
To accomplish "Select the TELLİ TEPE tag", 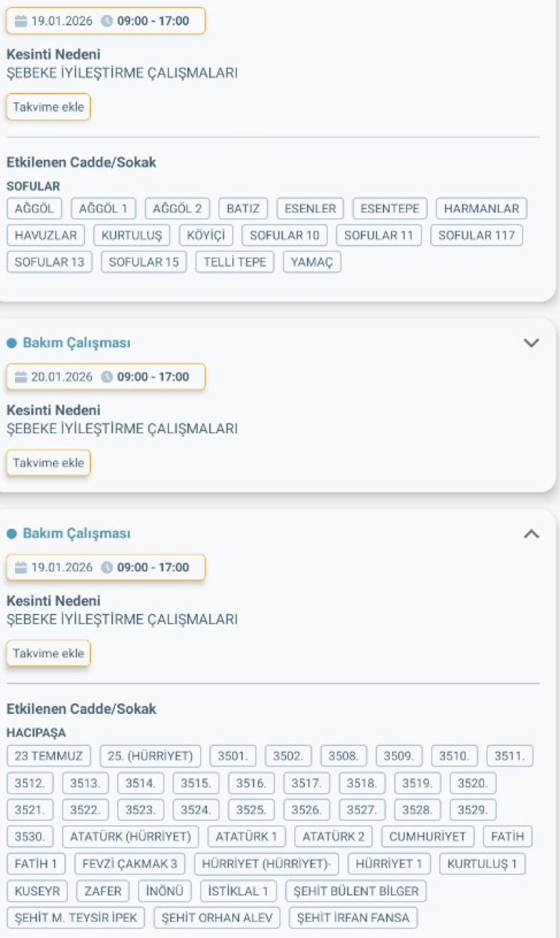I will coord(235,262).
